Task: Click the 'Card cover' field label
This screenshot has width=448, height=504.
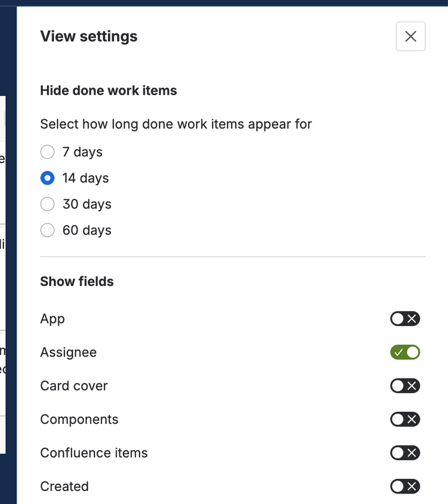Action: [74, 386]
